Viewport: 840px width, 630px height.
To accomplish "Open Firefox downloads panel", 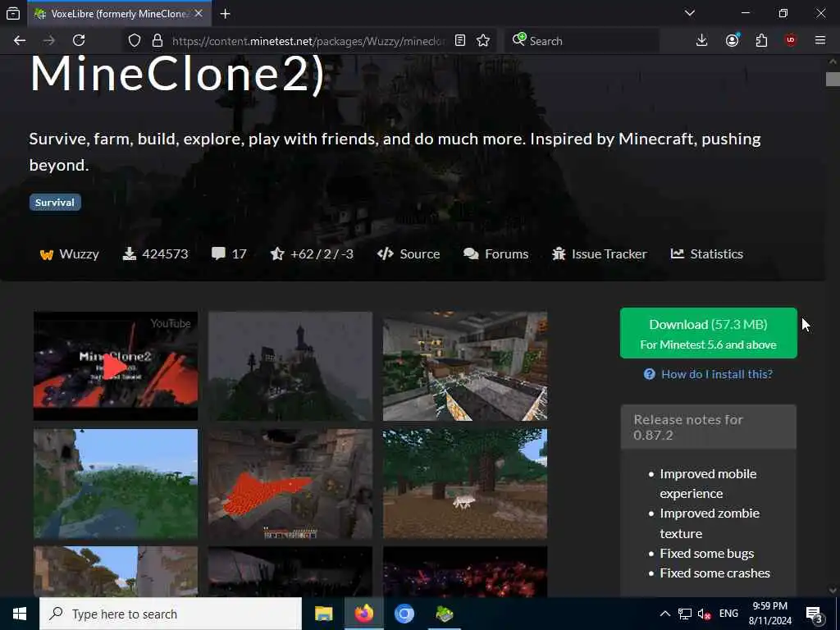I will [701, 41].
